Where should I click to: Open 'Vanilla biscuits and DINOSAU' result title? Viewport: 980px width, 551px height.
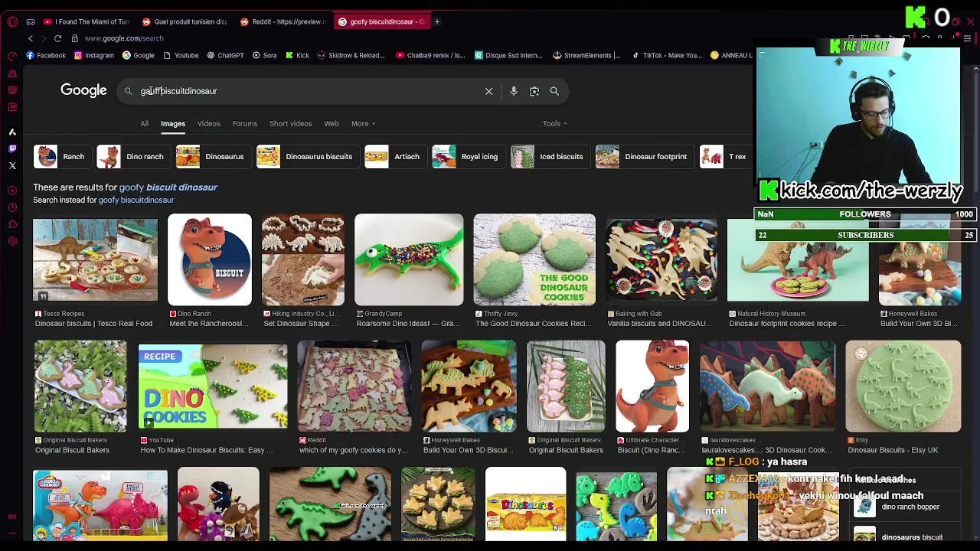660,324
